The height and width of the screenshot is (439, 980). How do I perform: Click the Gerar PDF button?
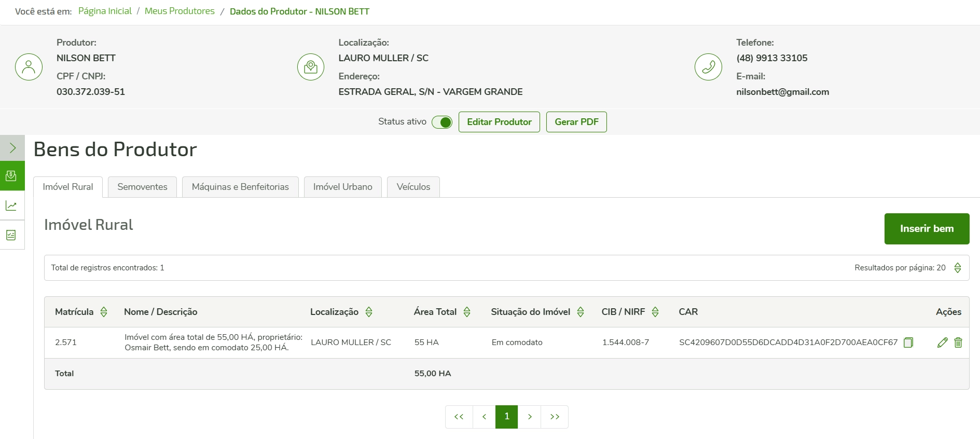tap(576, 122)
